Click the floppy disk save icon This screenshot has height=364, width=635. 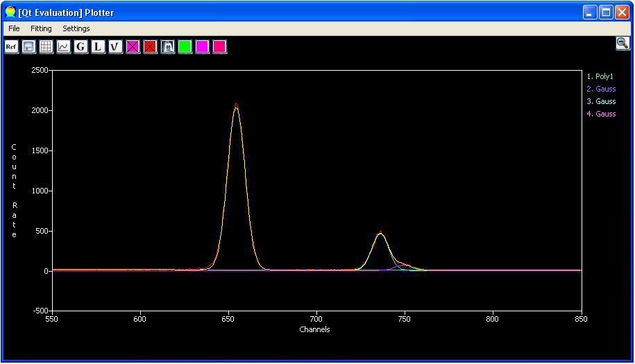[28, 47]
